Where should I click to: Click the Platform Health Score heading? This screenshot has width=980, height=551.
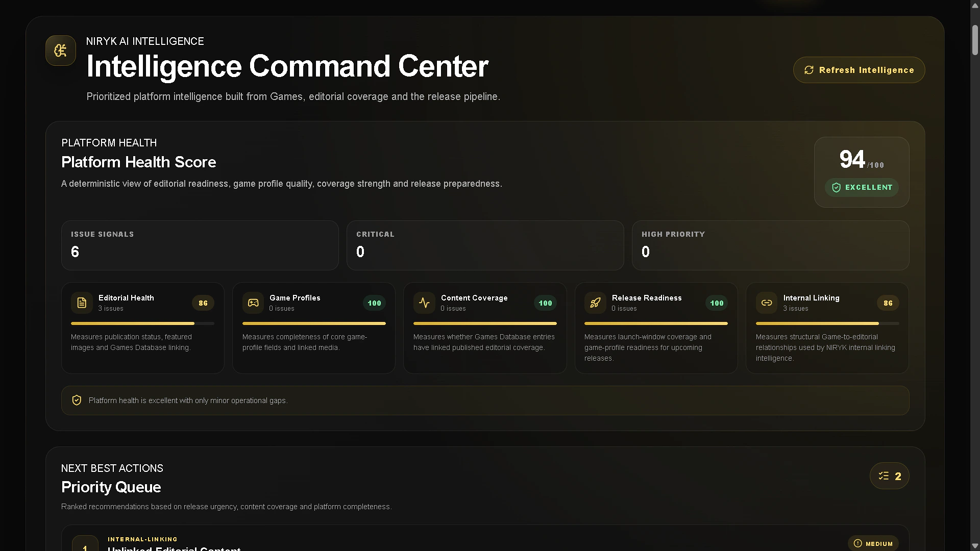139,162
